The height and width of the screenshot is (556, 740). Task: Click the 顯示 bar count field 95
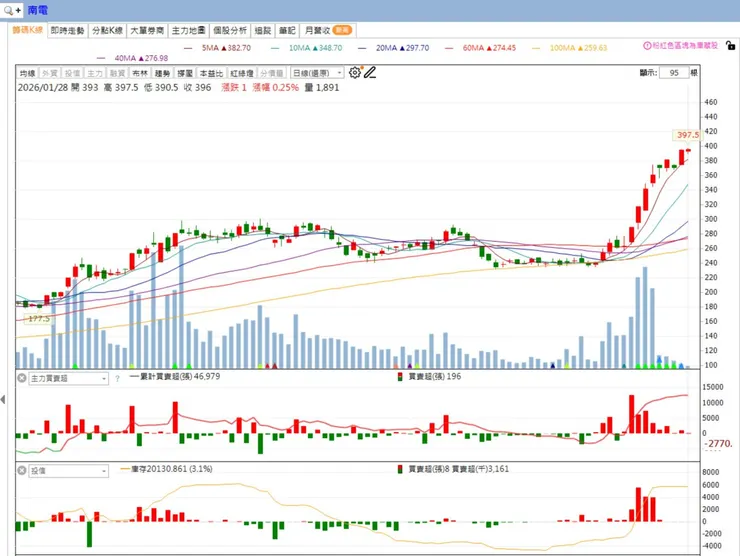674,73
